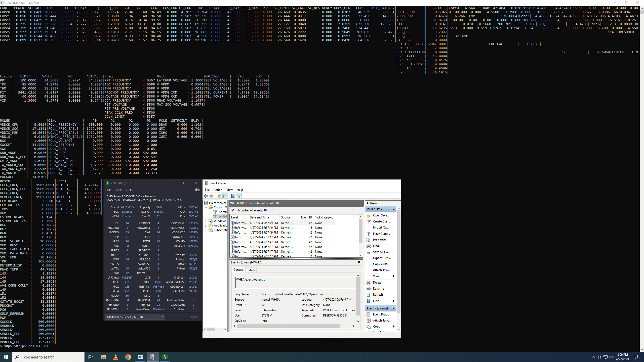Expand the Applications and Services Logs node
This screenshot has height=362, width=644.
tap(206, 226)
